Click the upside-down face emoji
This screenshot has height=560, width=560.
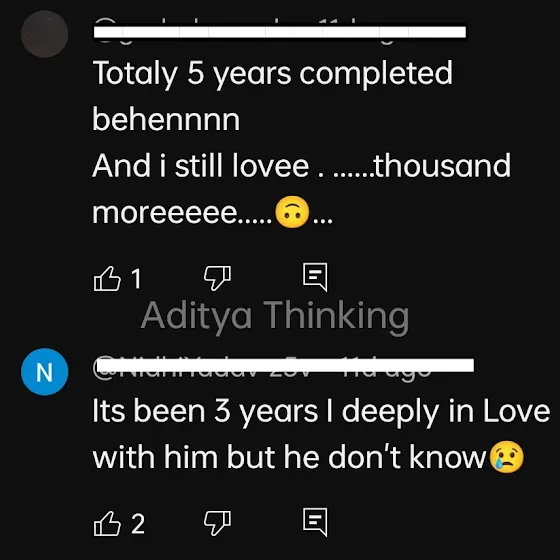click(x=292, y=212)
